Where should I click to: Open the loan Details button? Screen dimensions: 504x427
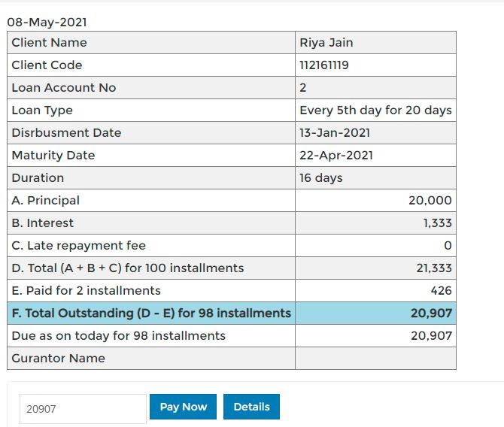pyautogui.click(x=251, y=407)
